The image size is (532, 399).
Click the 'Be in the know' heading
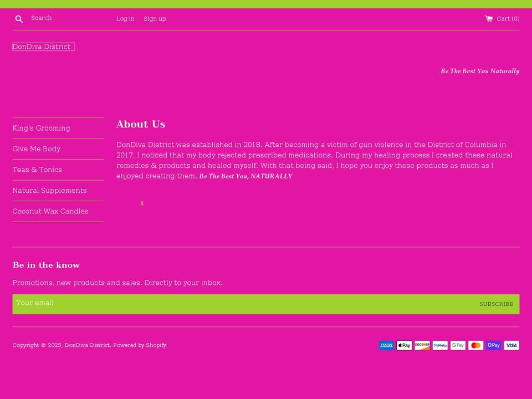(46, 265)
